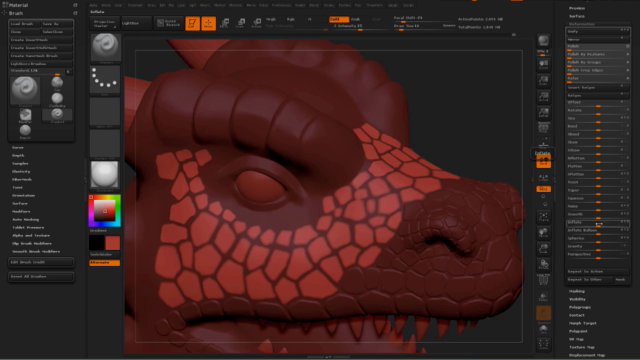Activate Draw mode button
This screenshot has width=640, height=360.
click(x=208, y=23)
